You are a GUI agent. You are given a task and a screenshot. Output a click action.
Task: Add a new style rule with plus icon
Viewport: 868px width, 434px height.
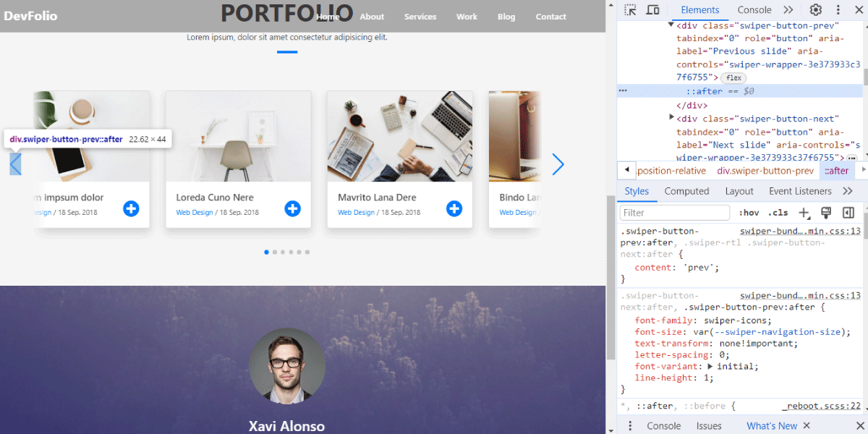pos(804,213)
